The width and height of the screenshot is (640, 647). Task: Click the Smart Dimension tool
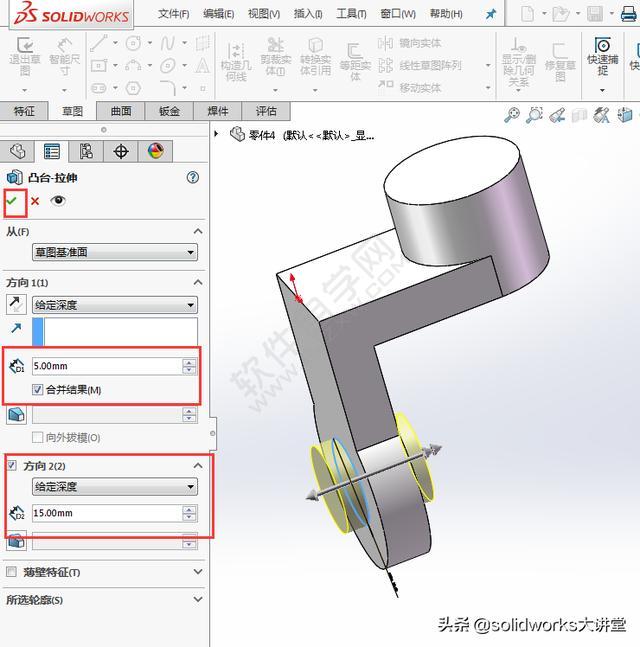[64, 57]
